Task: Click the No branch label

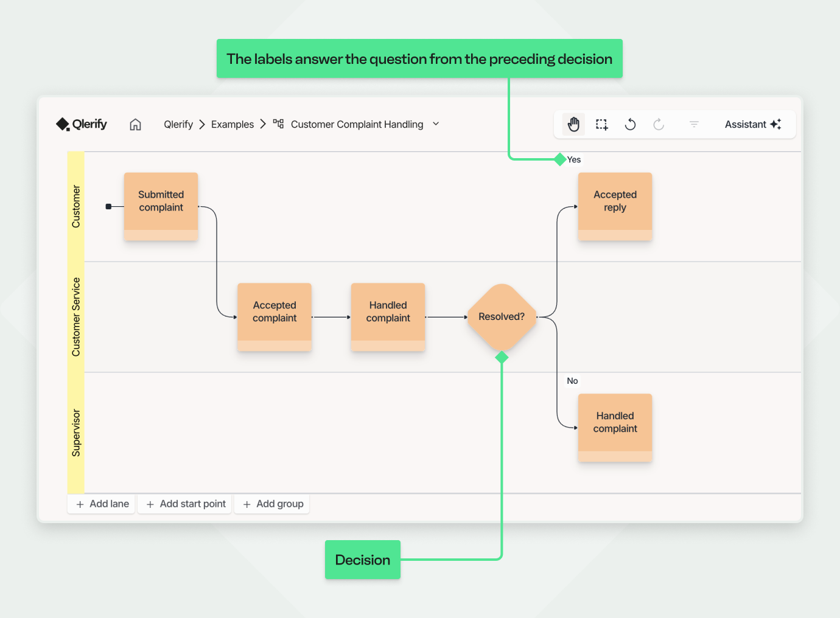Action: point(572,381)
